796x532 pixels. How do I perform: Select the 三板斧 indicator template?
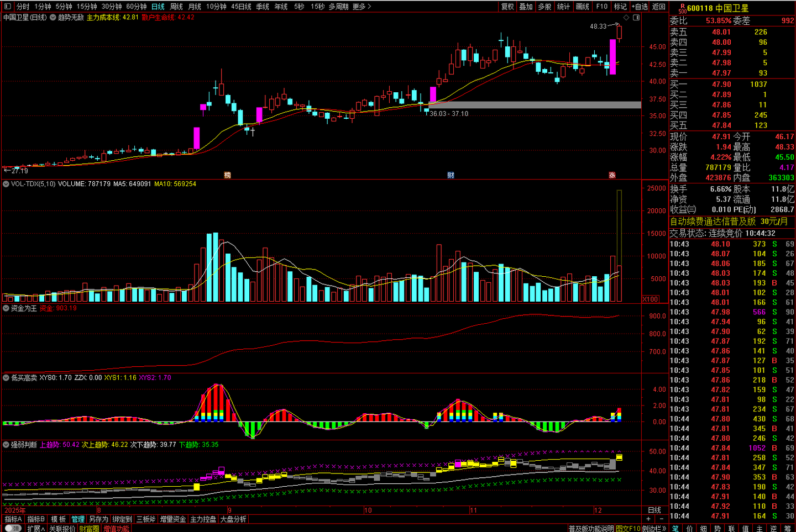(x=146, y=519)
